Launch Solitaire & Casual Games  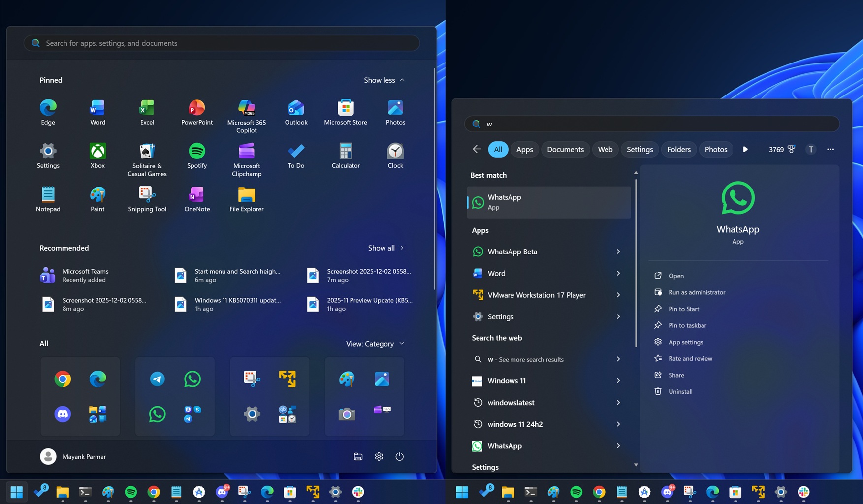(147, 157)
